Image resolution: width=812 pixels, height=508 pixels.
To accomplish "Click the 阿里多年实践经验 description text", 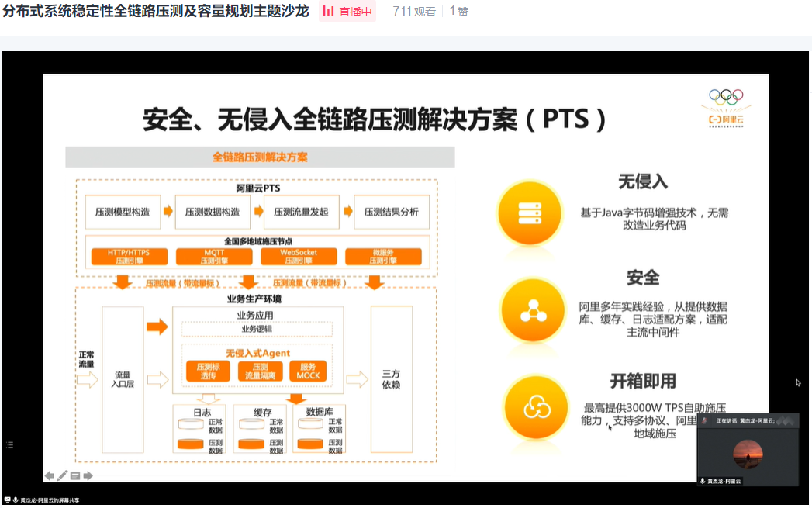I will (653, 319).
